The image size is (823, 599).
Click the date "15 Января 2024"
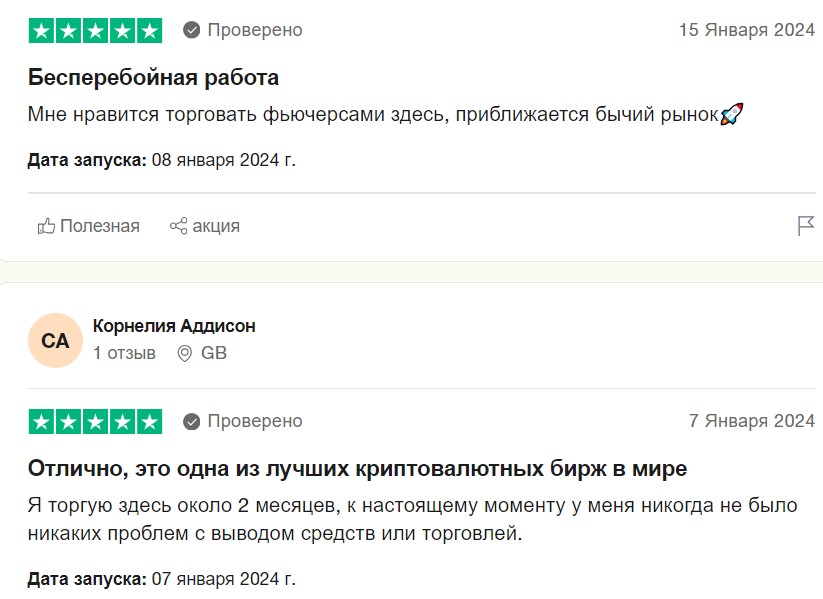tap(747, 30)
